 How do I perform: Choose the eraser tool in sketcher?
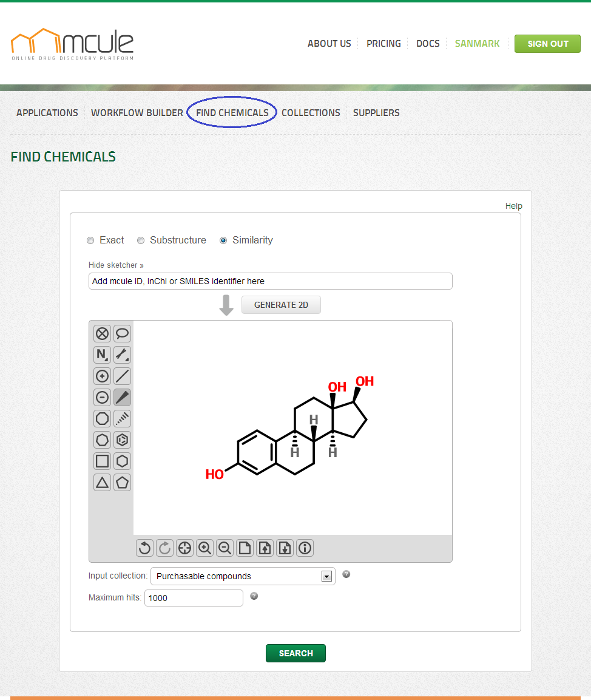(x=103, y=333)
